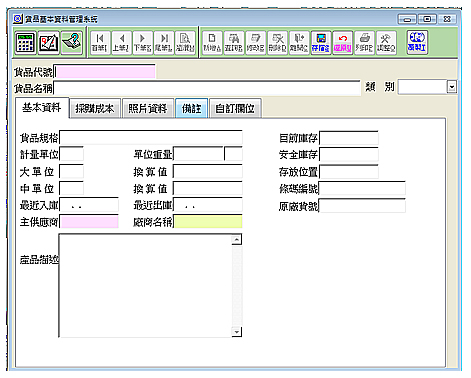
Task: Click the 大單位 field
Action: [x=72, y=171]
